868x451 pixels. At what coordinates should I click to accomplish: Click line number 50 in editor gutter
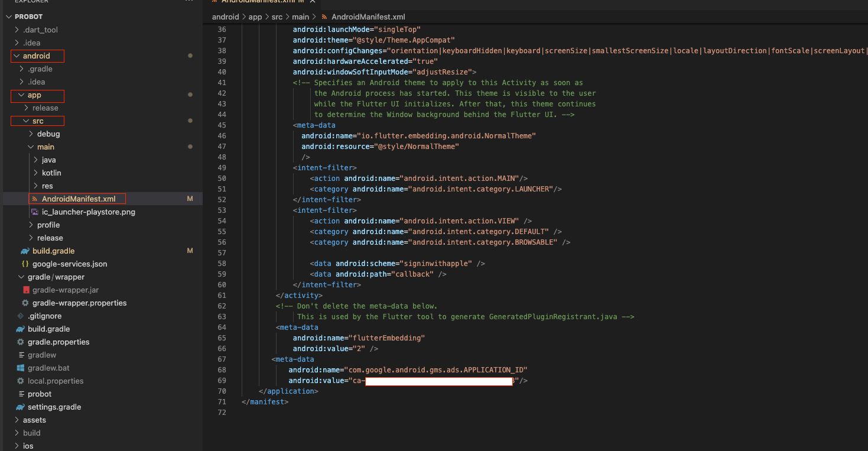[222, 179]
